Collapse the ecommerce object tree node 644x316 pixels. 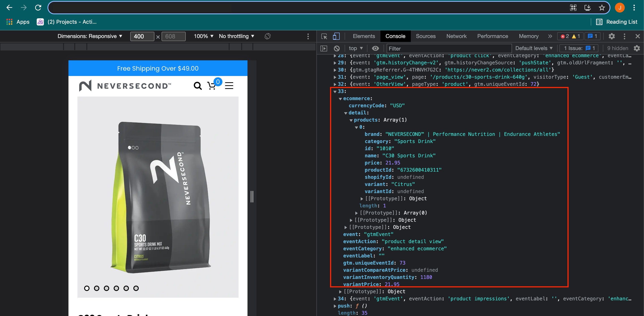pos(340,99)
